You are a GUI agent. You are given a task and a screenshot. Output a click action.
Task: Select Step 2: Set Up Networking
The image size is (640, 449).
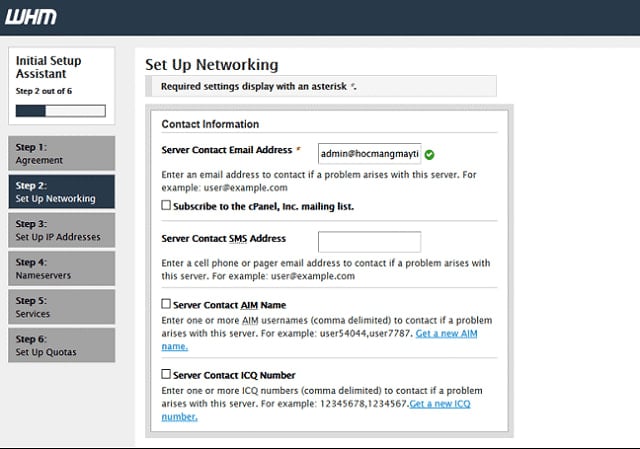60,191
